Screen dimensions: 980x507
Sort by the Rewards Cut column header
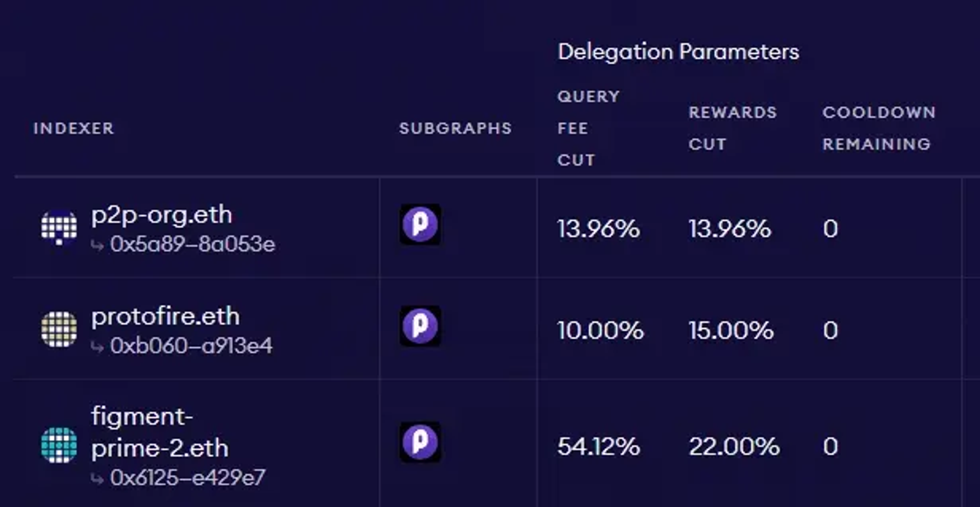point(733,128)
